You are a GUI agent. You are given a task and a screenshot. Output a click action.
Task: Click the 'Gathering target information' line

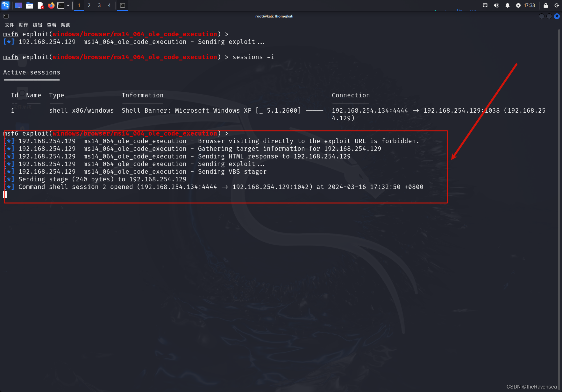pyautogui.click(x=192, y=149)
